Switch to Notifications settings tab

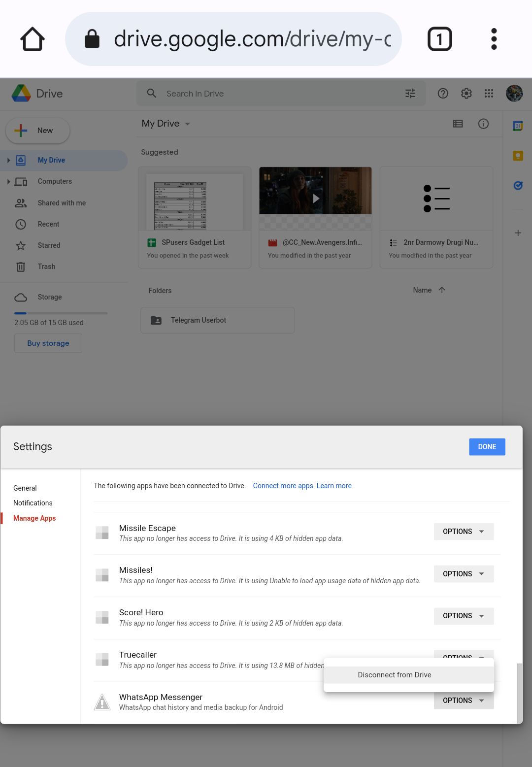coord(33,503)
